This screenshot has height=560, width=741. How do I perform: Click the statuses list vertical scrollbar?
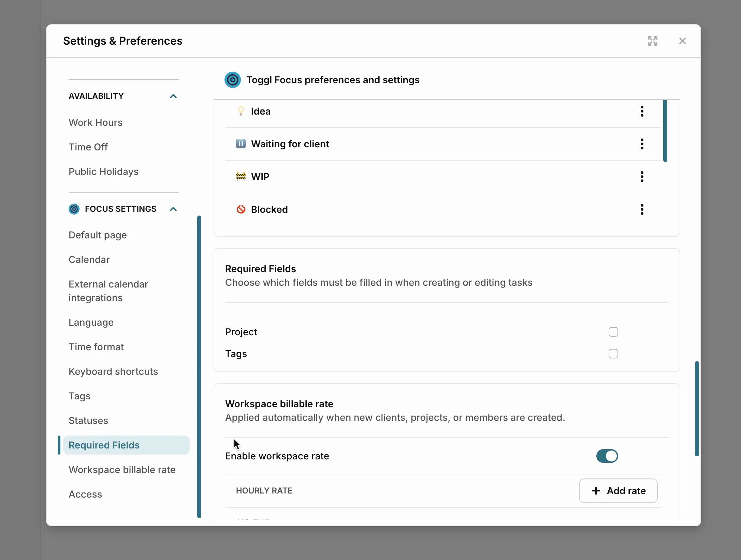(x=665, y=131)
